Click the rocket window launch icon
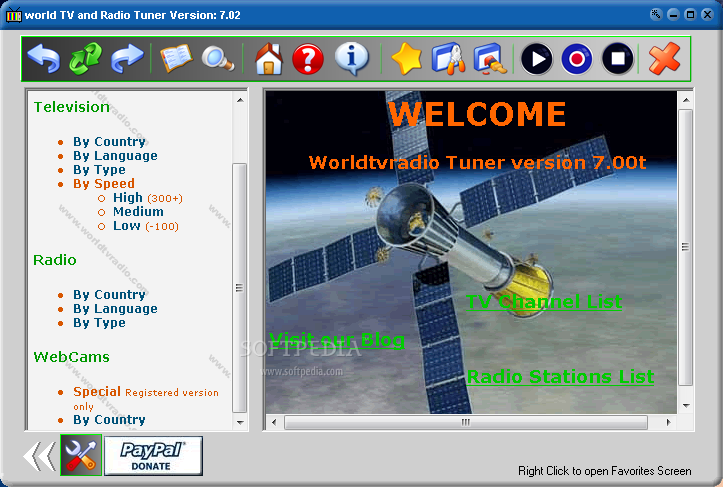This screenshot has height=487, width=723. (x=449, y=59)
